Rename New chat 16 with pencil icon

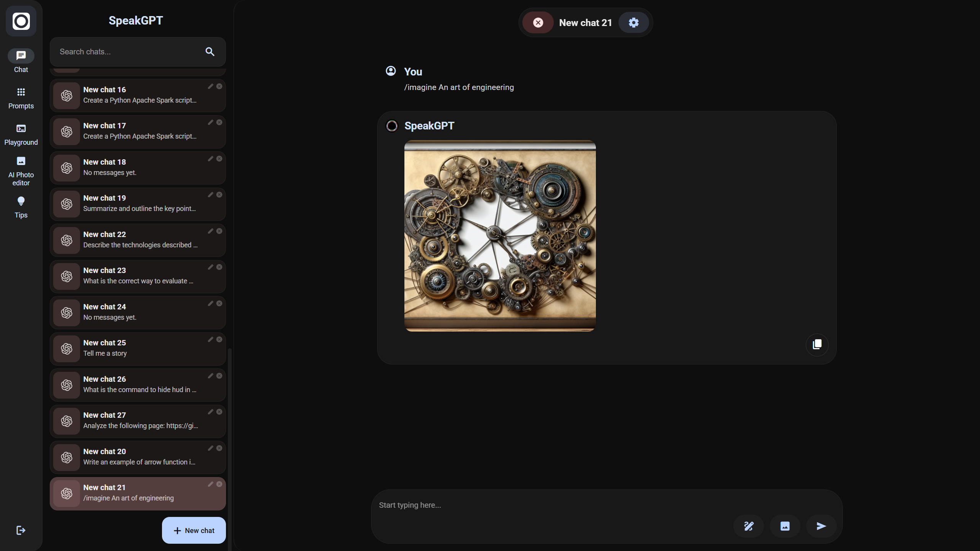pos(210,87)
